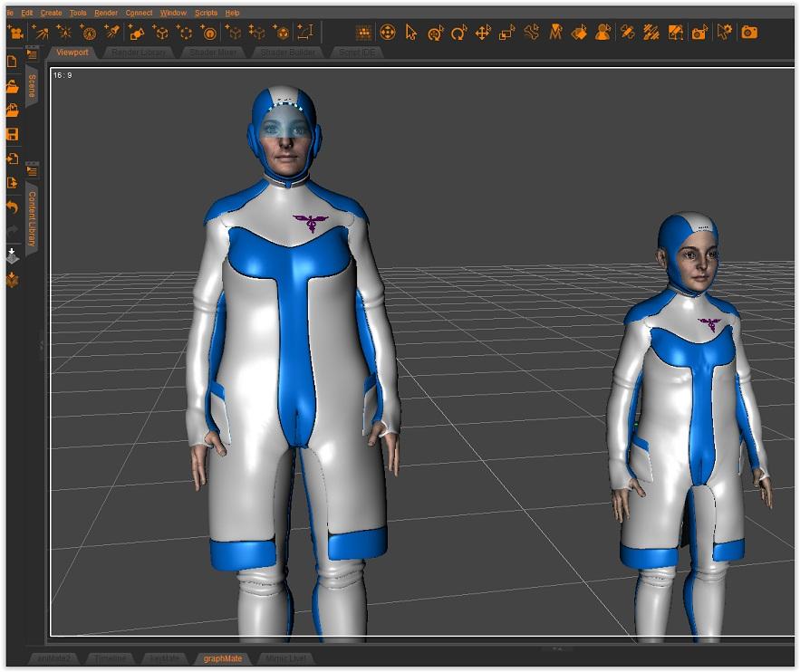Screen dimensions: 800x672
Task: Open the Scene pane options menu
Action: 32,54
